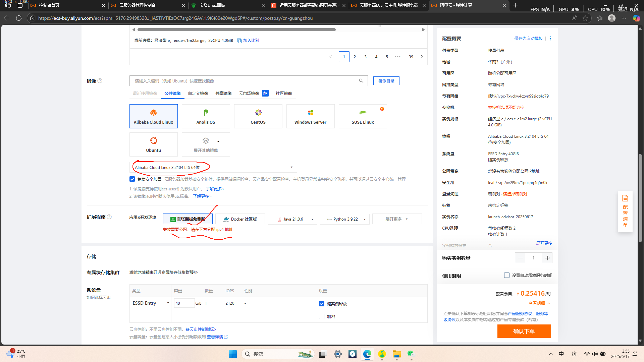Click the three-dot menu in 配置概要 header
Image resolution: width=644 pixels, height=362 pixels.
pyautogui.click(x=550, y=39)
